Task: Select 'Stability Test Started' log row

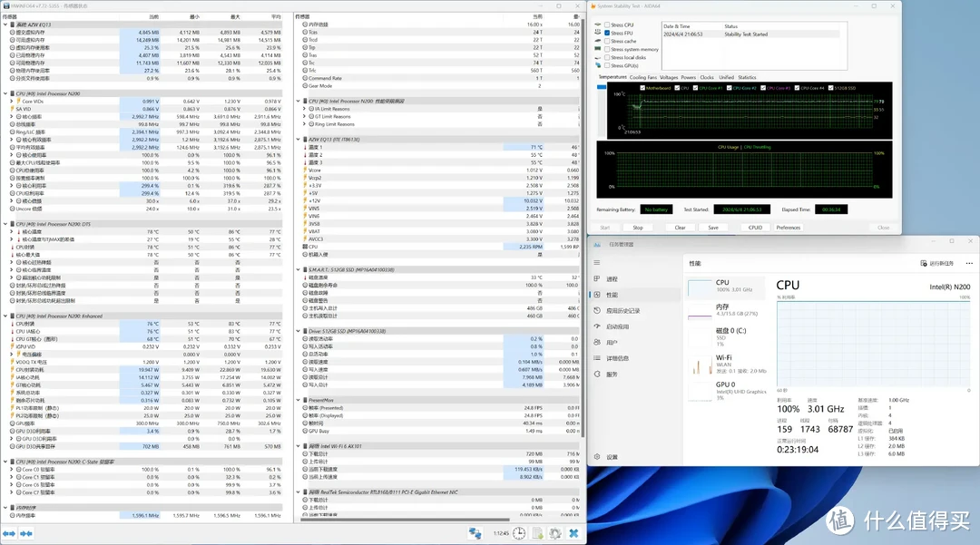Action: [x=750, y=34]
